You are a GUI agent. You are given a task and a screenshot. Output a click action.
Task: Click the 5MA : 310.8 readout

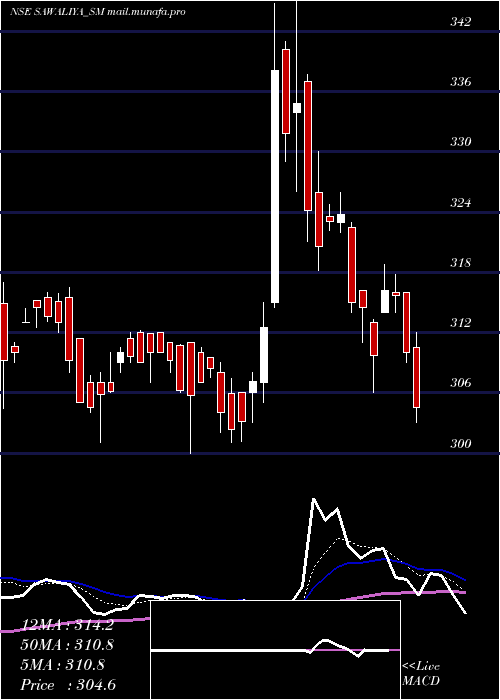coord(62,665)
